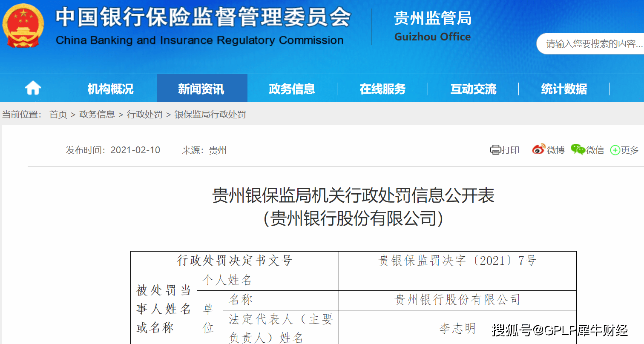Open the 统计数据 navigation item
Screen dimensions: 644x344
point(564,89)
